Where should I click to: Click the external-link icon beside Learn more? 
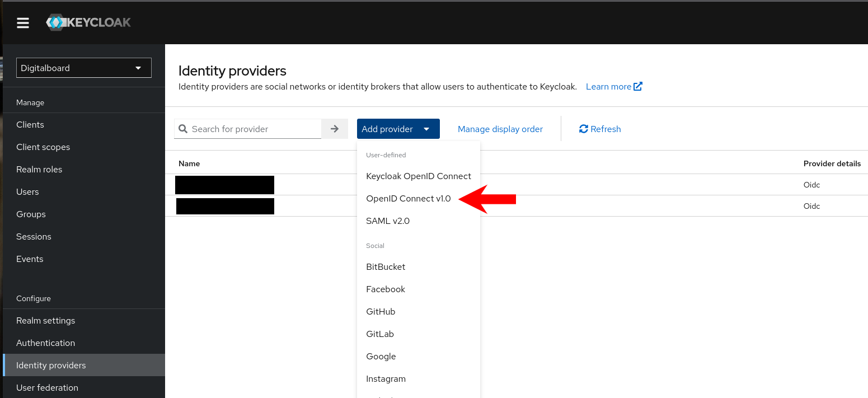coord(637,86)
